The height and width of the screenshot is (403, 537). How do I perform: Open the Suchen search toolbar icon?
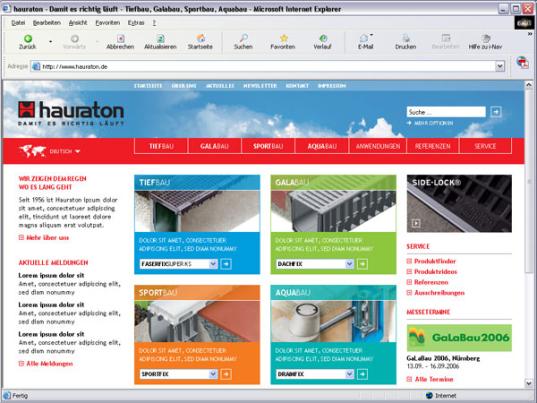pyautogui.click(x=243, y=38)
